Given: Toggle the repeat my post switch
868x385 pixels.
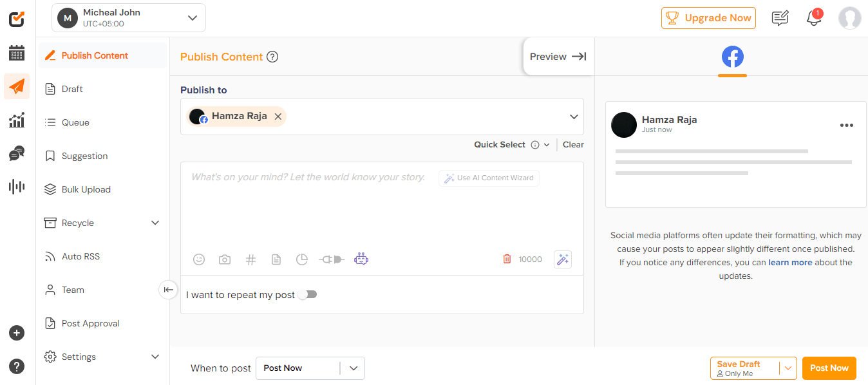Looking at the screenshot, I should (308, 295).
